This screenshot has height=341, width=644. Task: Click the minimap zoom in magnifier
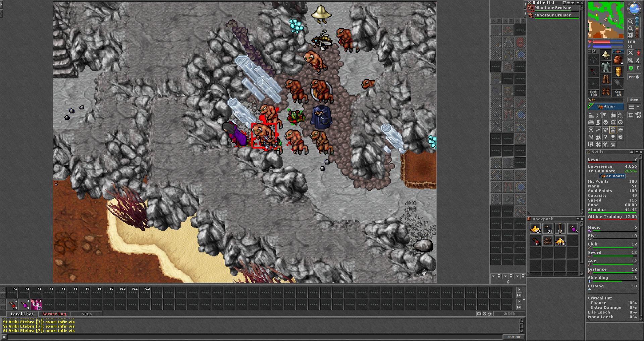[x=631, y=28]
